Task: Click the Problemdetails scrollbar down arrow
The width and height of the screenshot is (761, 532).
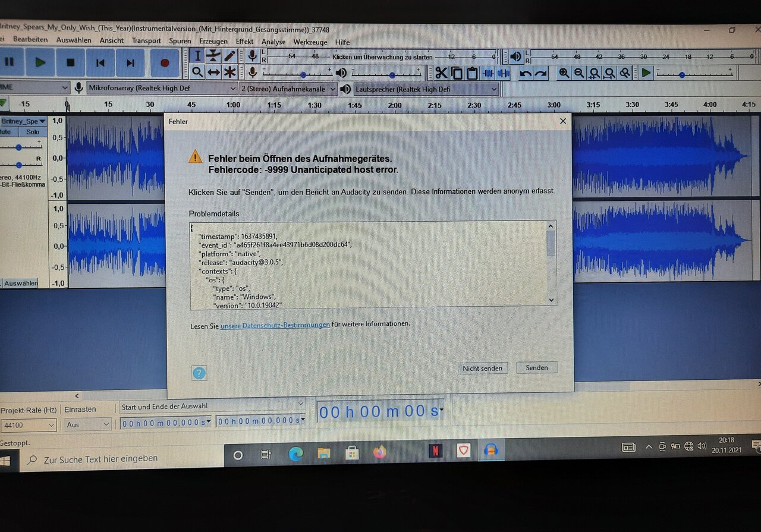Action: pos(551,301)
